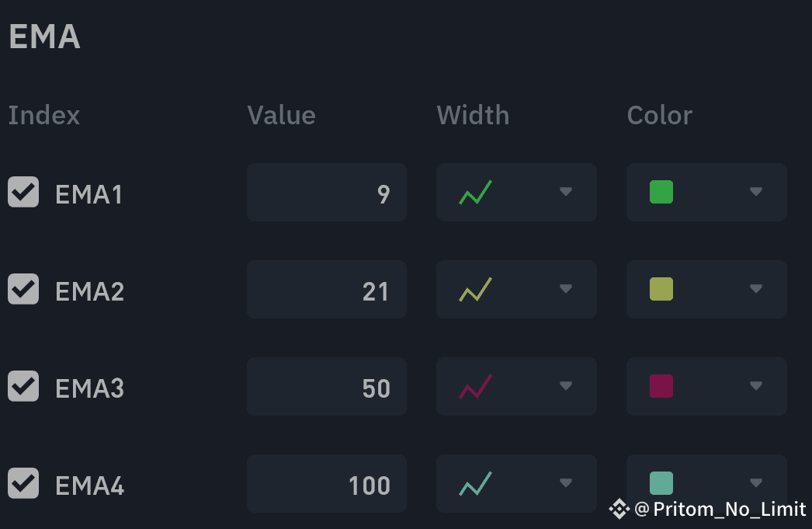The image size is (812, 529).
Task: Open the EMA2 width dropdown arrow
Action: pyautogui.click(x=565, y=289)
